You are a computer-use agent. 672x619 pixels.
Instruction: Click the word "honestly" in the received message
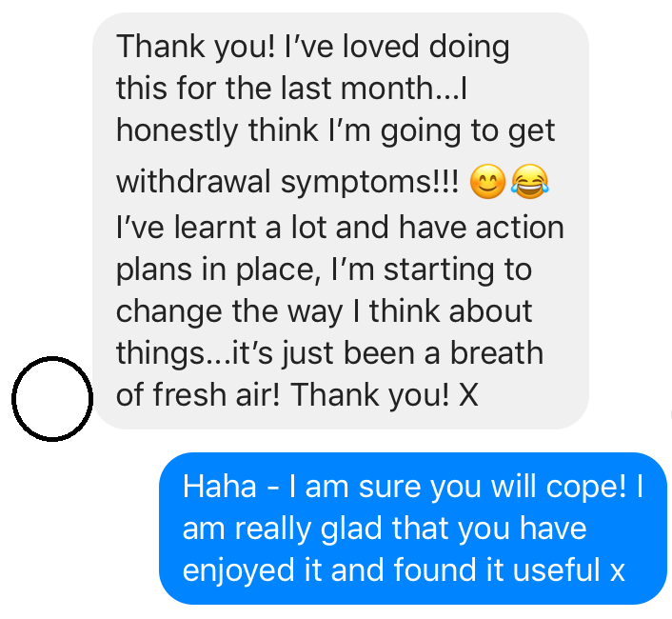pyautogui.click(x=177, y=130)
